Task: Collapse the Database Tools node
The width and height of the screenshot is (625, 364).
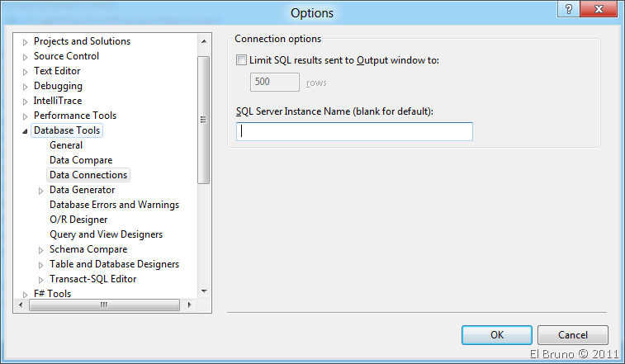Action: [x=25, y=131]
